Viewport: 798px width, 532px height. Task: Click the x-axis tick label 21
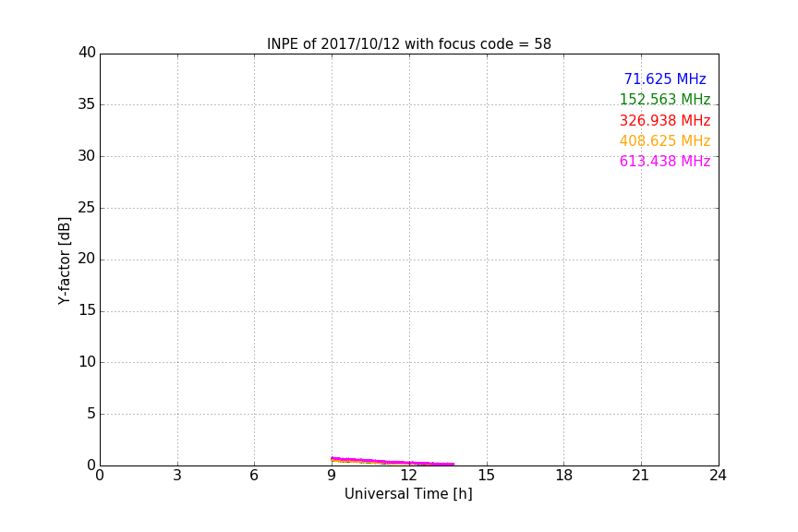pos(641,476)
